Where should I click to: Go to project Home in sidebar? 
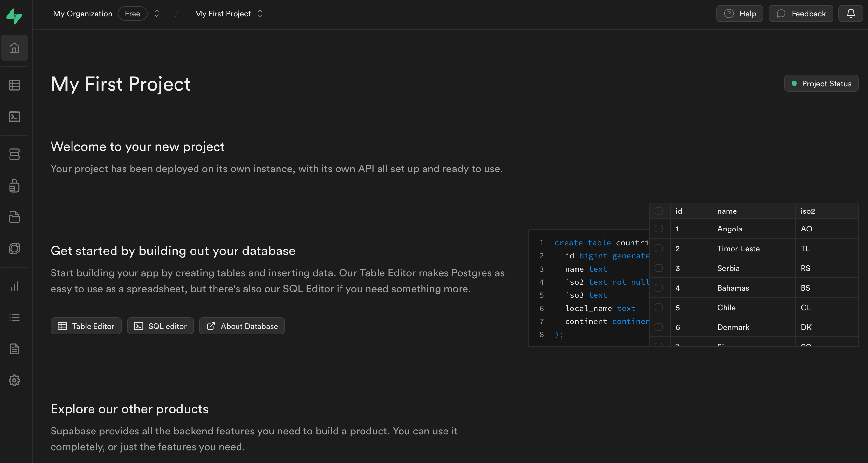coord(14,48)
